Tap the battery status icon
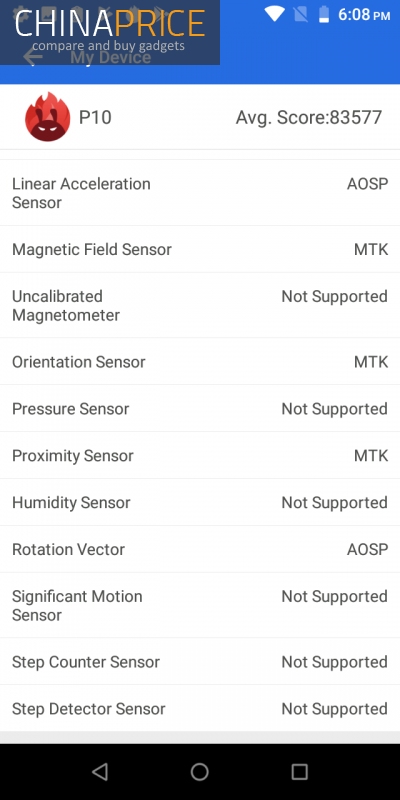Screen dimensions: 400x800 coord(324,14)
